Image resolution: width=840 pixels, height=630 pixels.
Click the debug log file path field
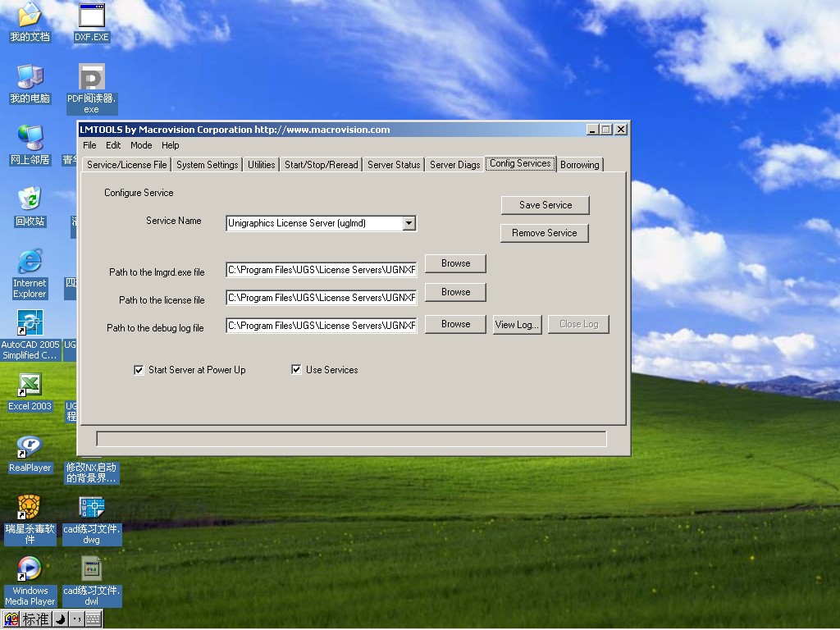tap(322, 325)
